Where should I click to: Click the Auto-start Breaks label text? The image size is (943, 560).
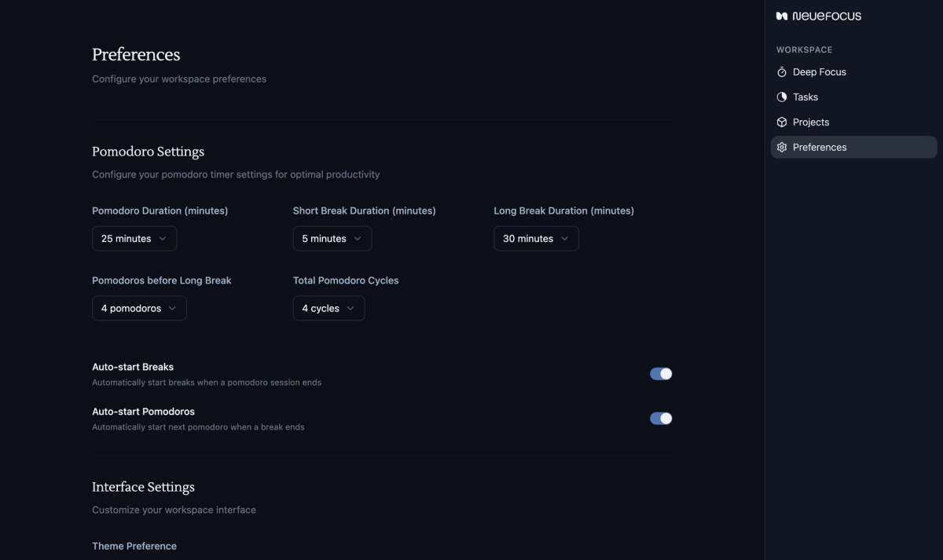[133, 367]
